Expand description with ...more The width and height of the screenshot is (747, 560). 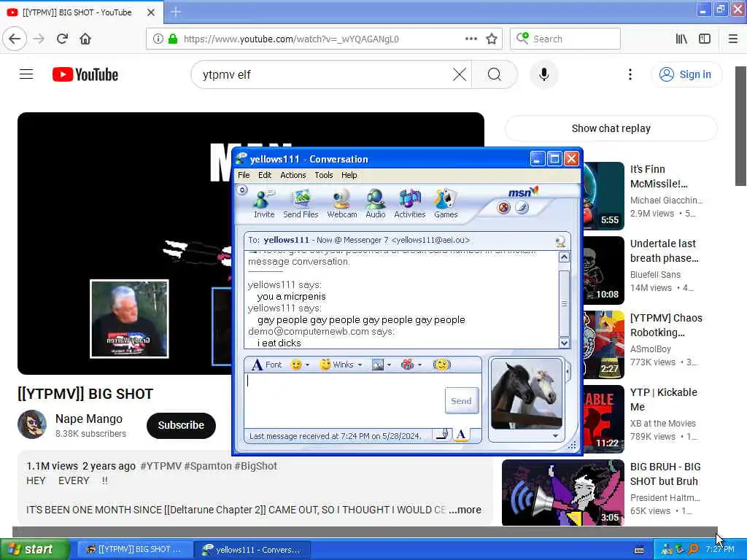[x=465, y=510]
